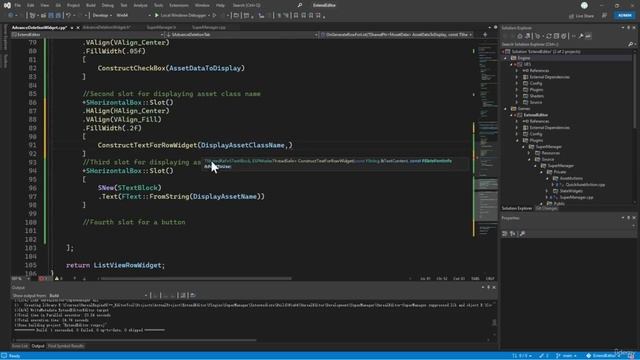Expand External Dependencies under UE5
The height and width of the screenshot is (360, 640).
(517, 77)
